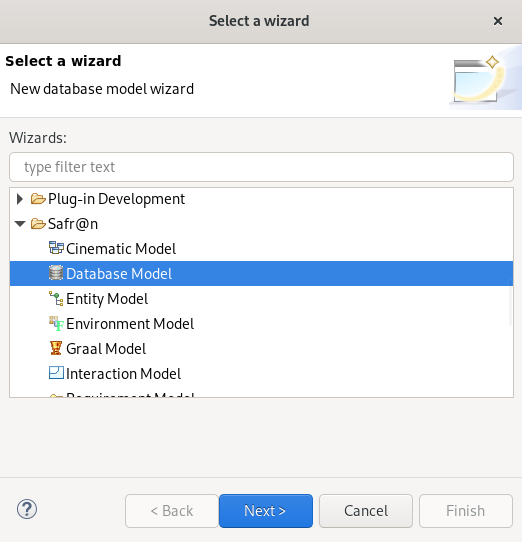Collapse the Safr@n category

tap(20, 224)
